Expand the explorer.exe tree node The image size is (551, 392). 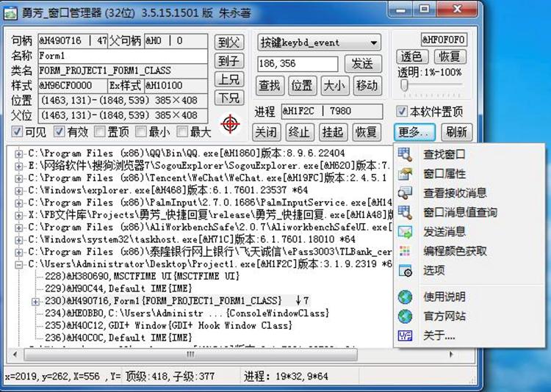pos(18,191)
